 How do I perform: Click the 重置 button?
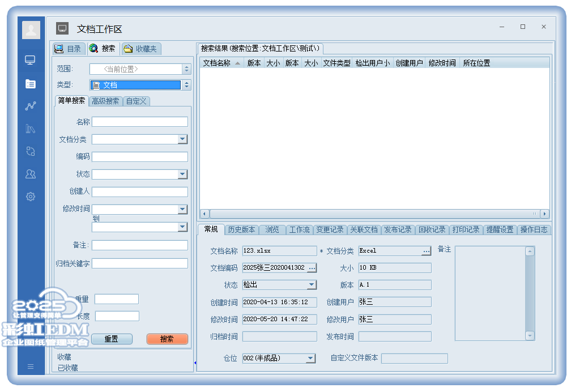pos(111,339)
